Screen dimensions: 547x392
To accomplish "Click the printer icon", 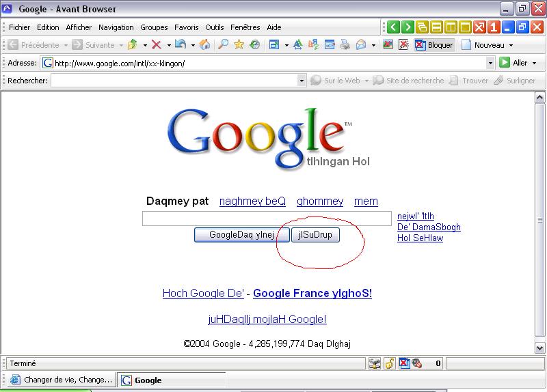I will [345, 44].
